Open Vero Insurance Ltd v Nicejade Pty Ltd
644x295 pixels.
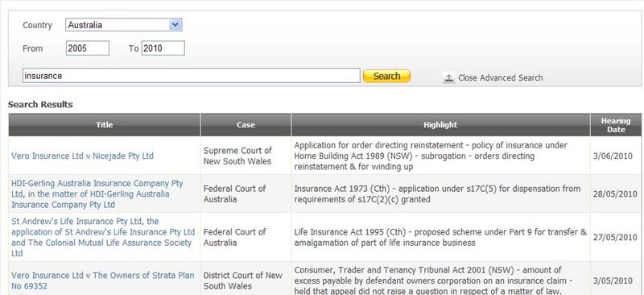coord(82,156)
